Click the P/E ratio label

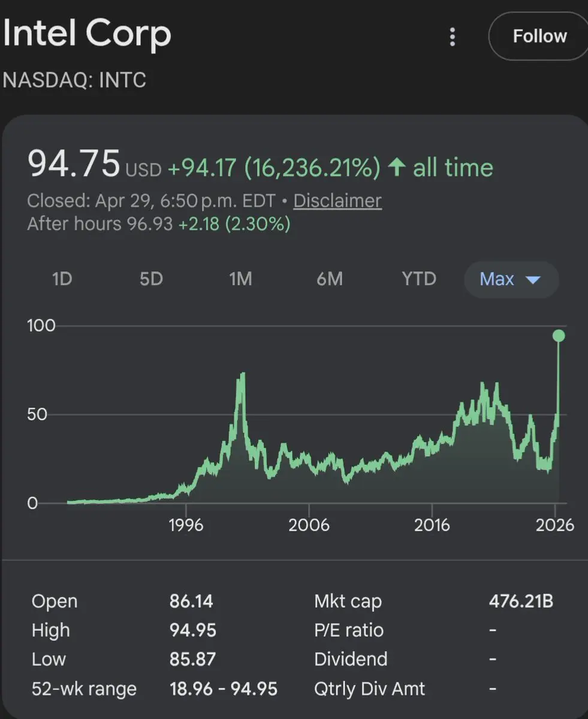[x=348, y=630]
